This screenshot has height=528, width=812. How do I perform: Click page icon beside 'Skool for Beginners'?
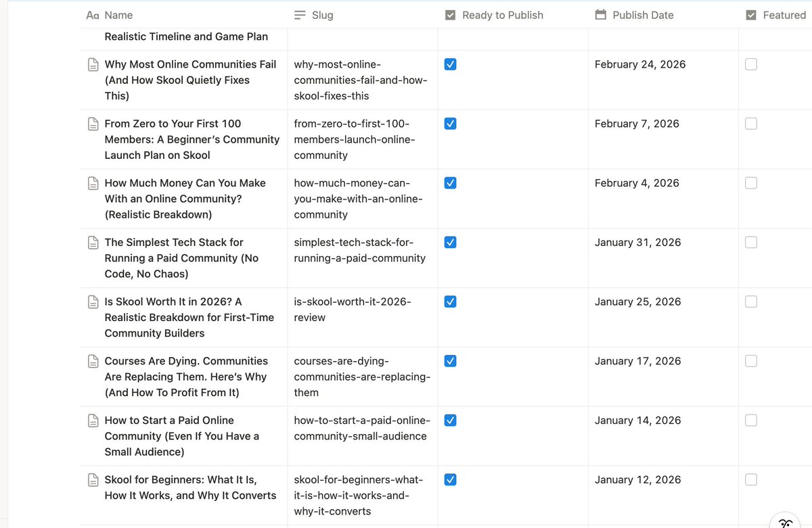93,480
